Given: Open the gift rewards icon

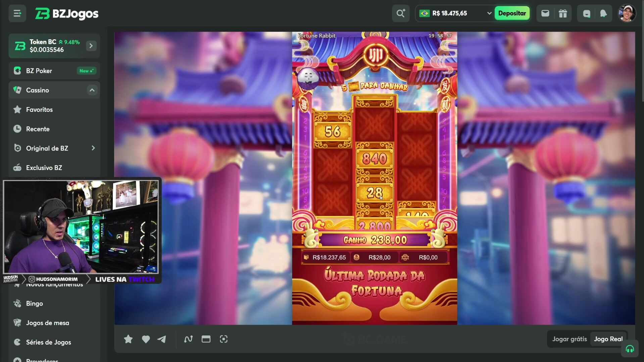Looking at the screenshot, I should 563,13.
